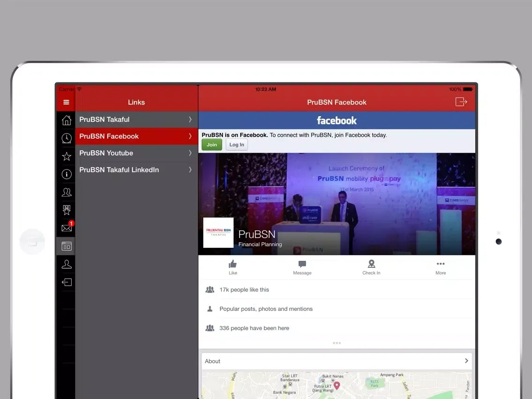Open the cover photo of launch ceremony
532x399 pixels.
click(x=337, y=204)
